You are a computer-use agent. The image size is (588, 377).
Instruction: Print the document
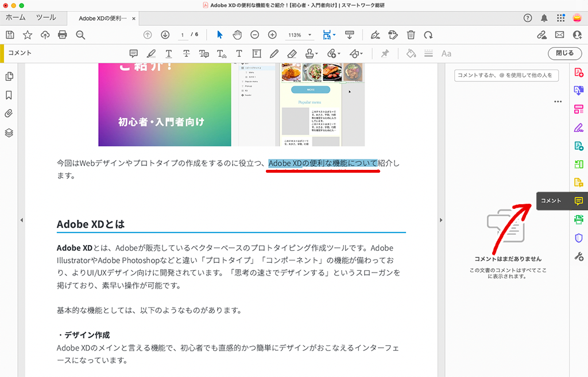coord(62,35)
